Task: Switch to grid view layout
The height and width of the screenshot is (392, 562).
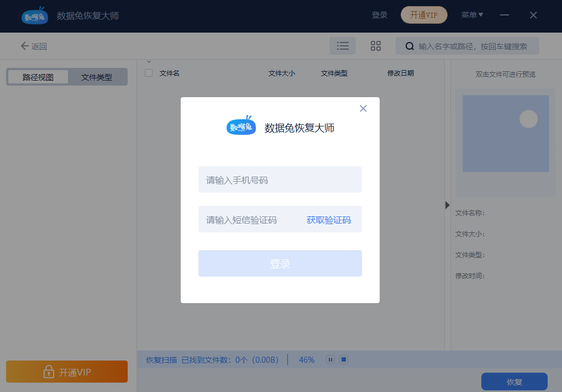Action: click(x=376, y=46)
